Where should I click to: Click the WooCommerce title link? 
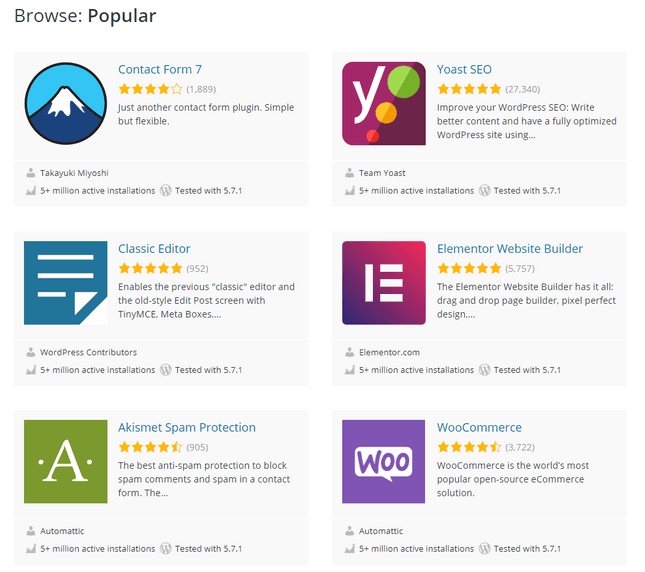(x=479, y=428)
